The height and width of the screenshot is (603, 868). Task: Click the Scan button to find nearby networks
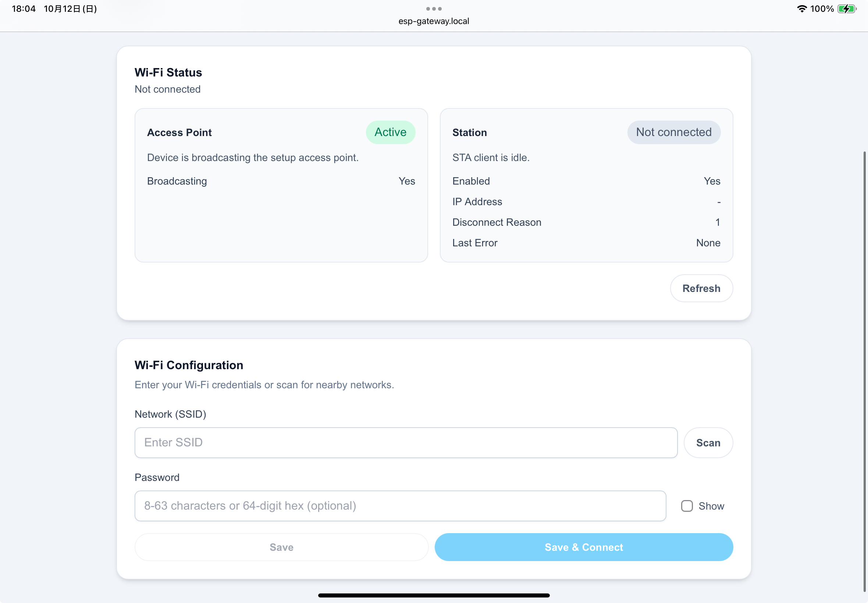coord(708,442)
